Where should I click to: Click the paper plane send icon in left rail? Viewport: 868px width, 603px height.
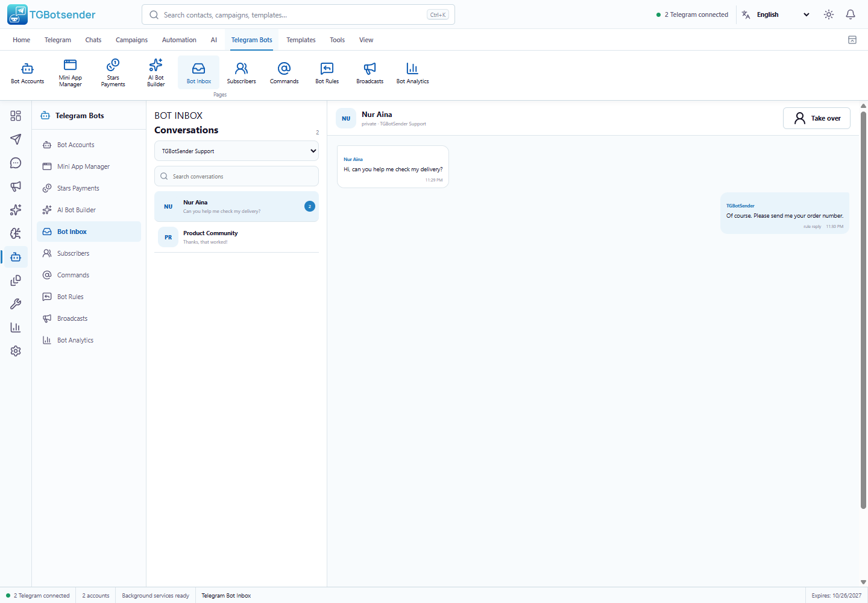16,139
